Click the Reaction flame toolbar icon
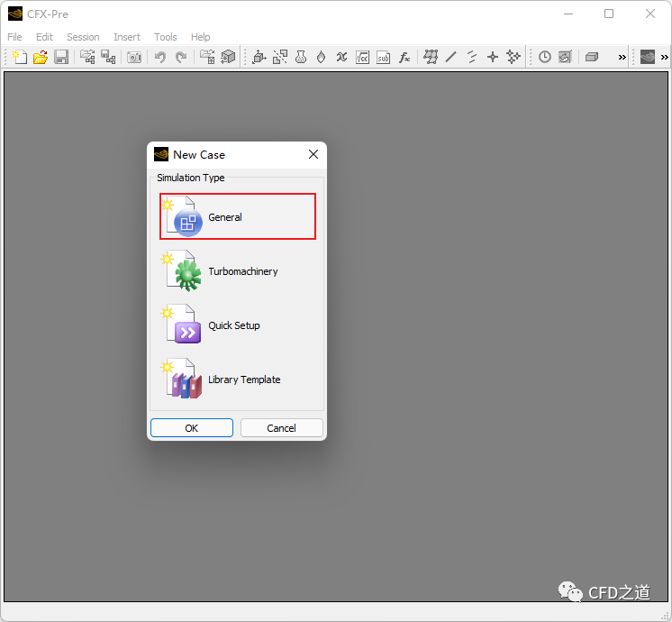Viewport: 672px width, 622px height. pyautogui.click(x=321, y=57)
